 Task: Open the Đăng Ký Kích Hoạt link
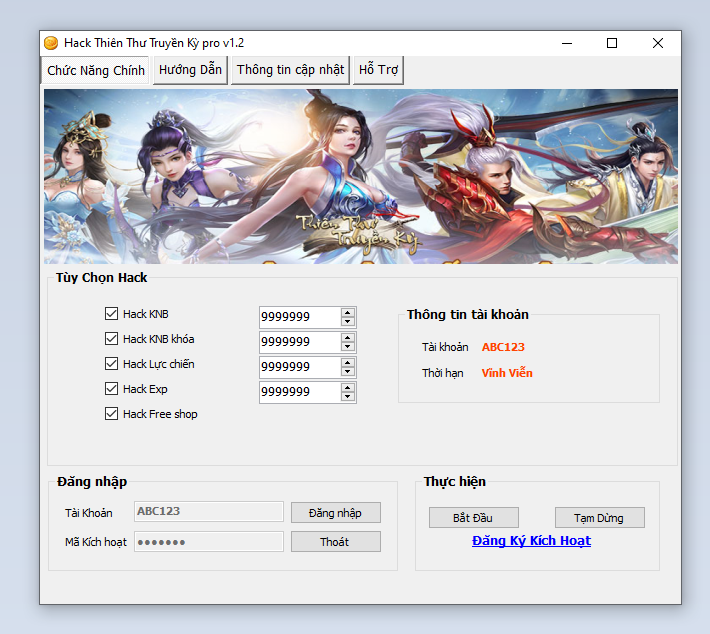[531, 541]
